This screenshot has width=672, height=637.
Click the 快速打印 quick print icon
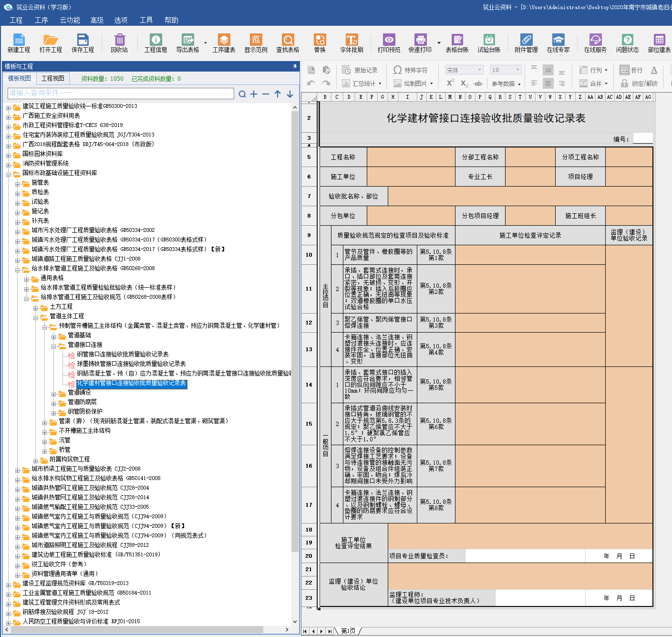(420, 43)
